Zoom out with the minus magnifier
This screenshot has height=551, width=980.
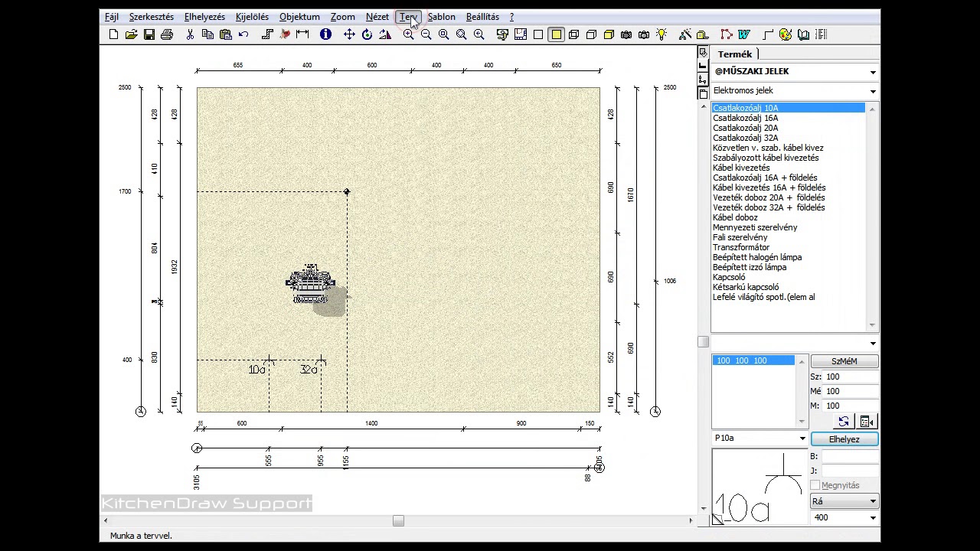coord(426,34)
